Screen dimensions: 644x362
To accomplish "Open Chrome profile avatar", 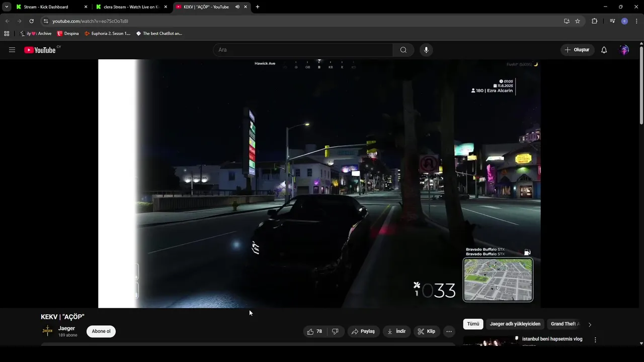I will coord(624,21).
